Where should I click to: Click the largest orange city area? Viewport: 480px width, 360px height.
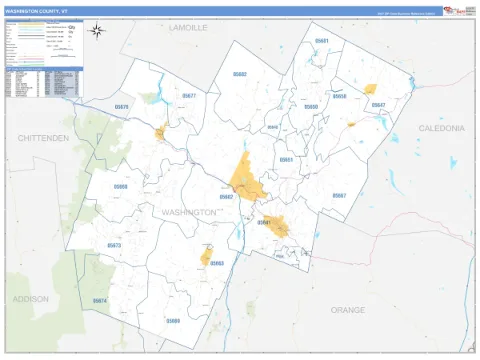pos(247,180)
